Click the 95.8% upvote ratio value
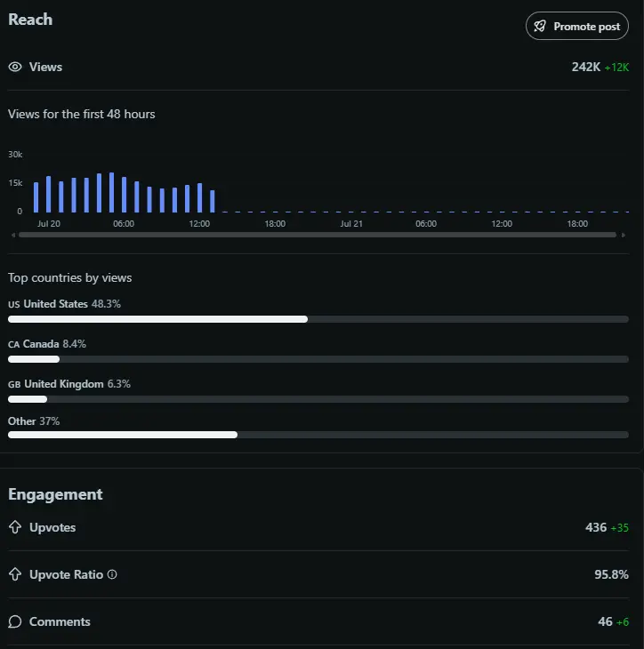The width and height of the screenshot is (644, 649). coord(611,574)
